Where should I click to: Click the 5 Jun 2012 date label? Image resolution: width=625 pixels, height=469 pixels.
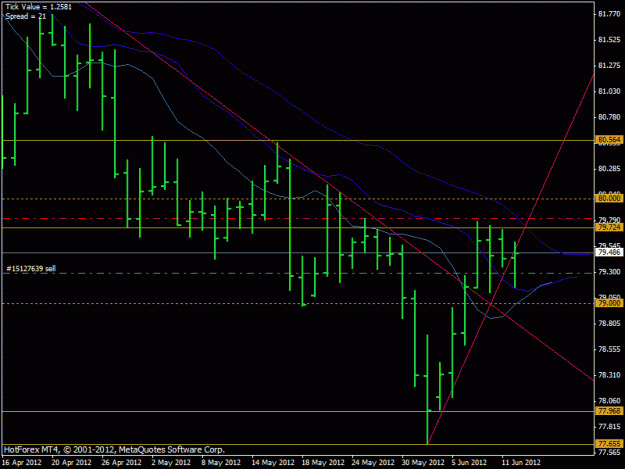pyautogui.click(x=469, y=462)
